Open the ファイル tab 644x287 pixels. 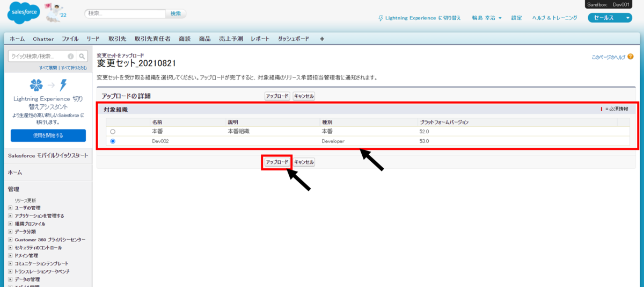70,39
